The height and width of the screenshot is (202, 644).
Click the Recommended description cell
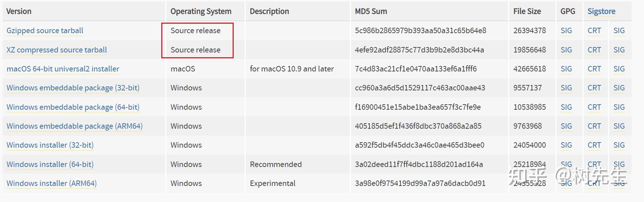pyautogui.click(x=276, y=164)
